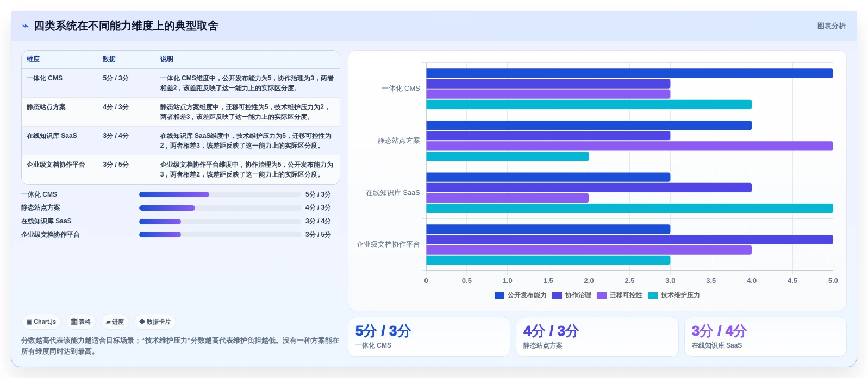Click 企业级文档协作平台 协作治理 indigo bar
This screenshot has width=868, height=378.
coord(629,240)
